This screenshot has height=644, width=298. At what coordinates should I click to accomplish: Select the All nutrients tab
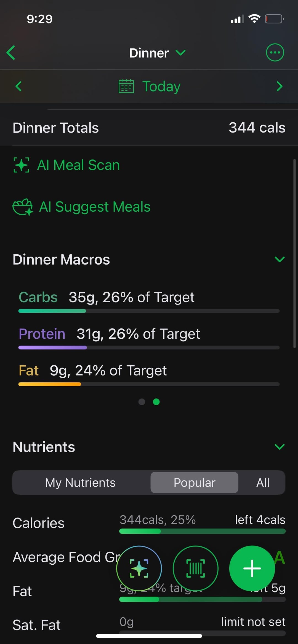[x=263, y=483]
